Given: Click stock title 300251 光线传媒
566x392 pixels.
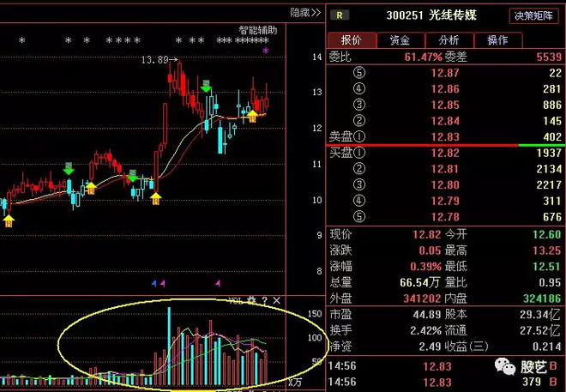Looking at the screenshot, I should point(431,15).
